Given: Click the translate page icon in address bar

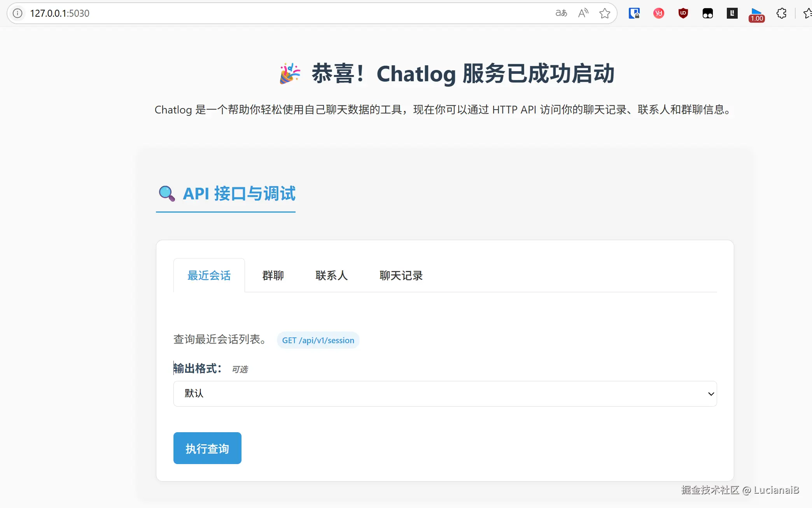Looking at the screenshot, I should click(561, 13).
